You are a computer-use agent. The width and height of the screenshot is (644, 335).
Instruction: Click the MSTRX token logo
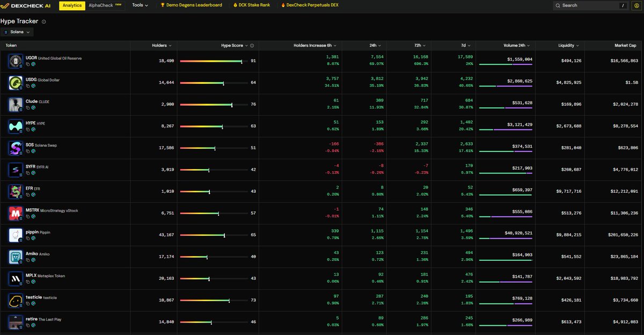coord(15,213)
